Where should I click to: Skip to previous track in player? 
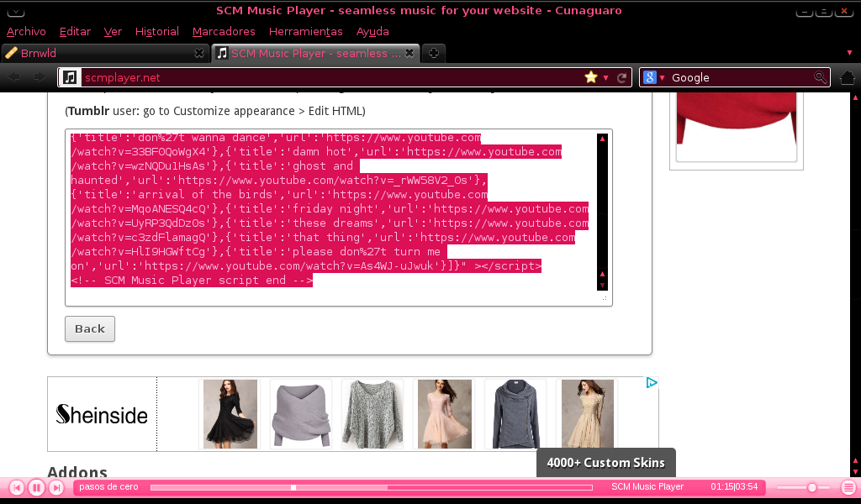point(17,487)
